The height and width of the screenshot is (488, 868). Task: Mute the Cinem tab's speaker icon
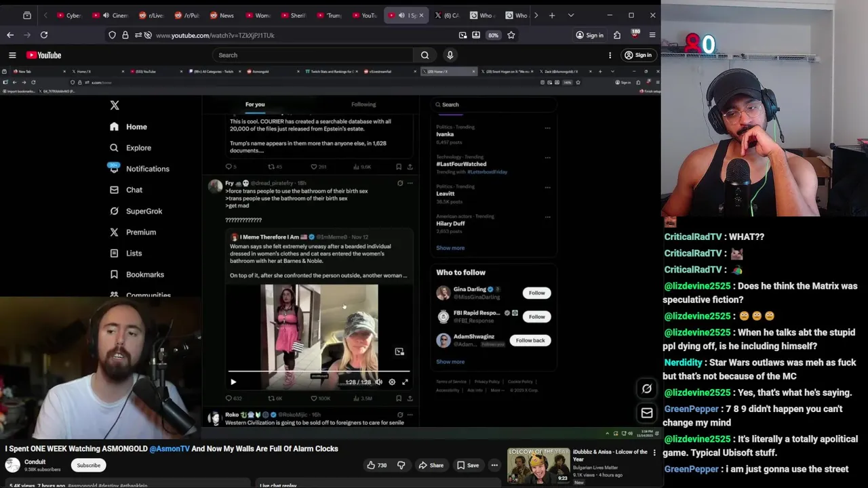pyautogui.click(x=106, y=15)
